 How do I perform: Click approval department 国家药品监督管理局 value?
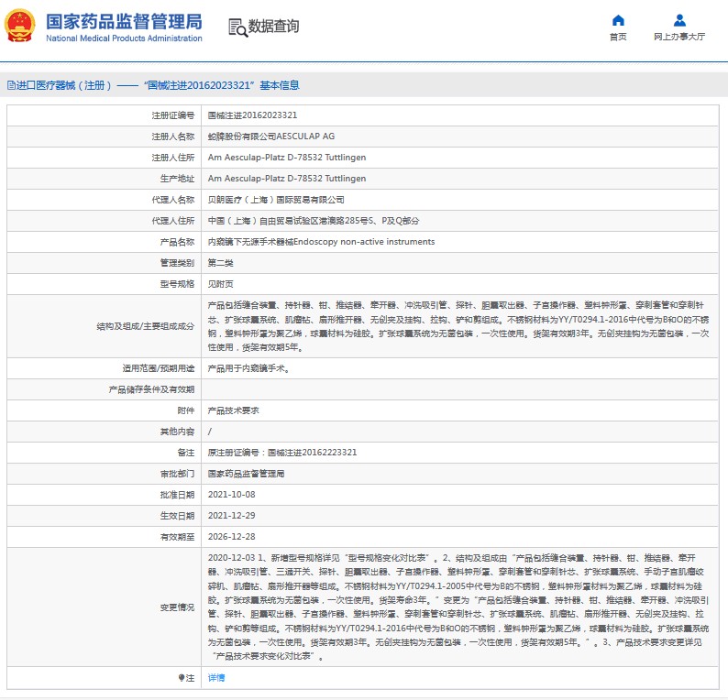click(x=246, y=474)
